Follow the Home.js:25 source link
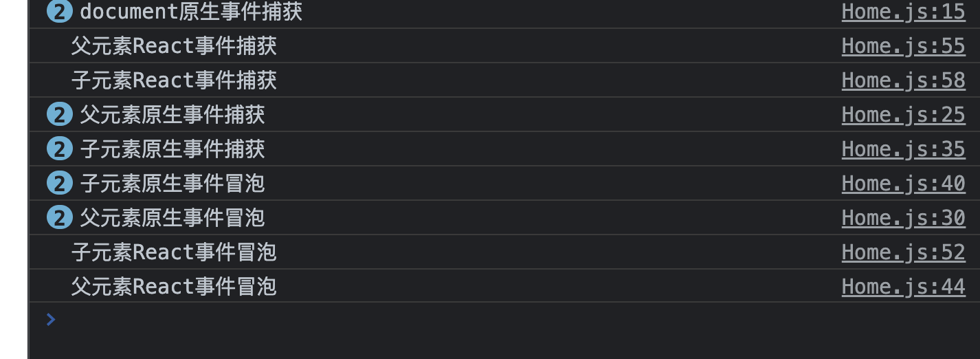The image size is (980, 359). coord(903,115)
